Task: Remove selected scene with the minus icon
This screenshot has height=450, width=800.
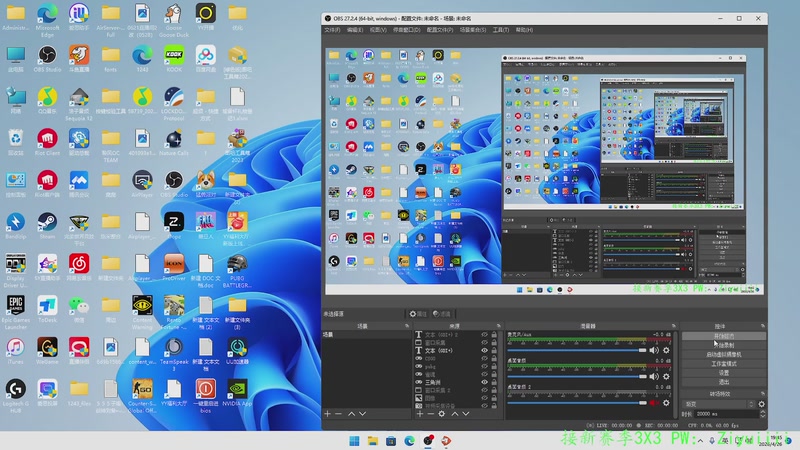Action: (x=338, y=414)
